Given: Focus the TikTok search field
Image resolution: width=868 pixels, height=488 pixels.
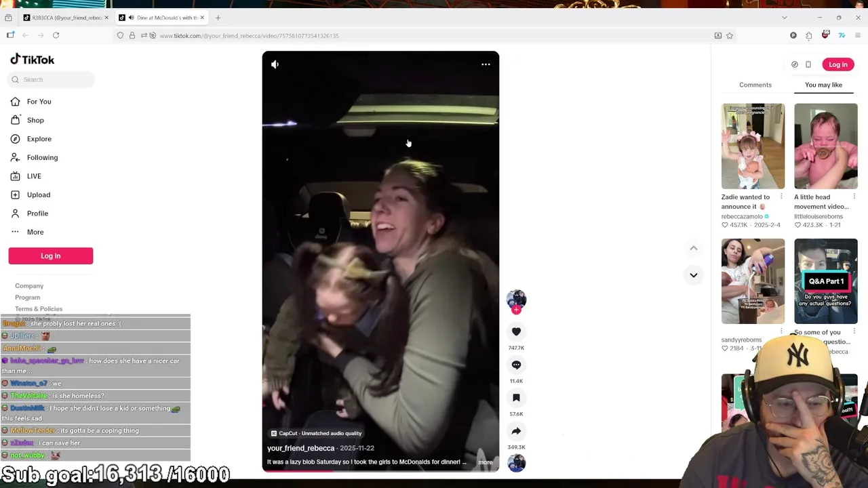Looking at the screenshot, I should click(51, 79).
